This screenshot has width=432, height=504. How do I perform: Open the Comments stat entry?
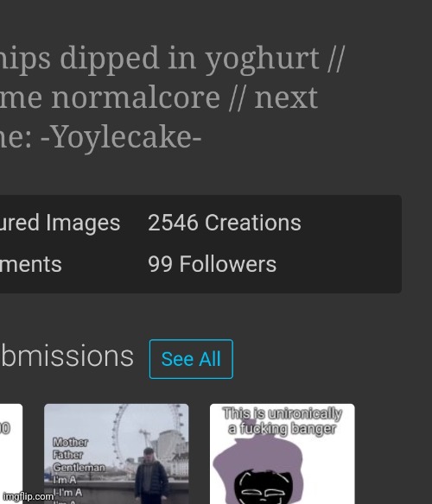pos(30,264)
